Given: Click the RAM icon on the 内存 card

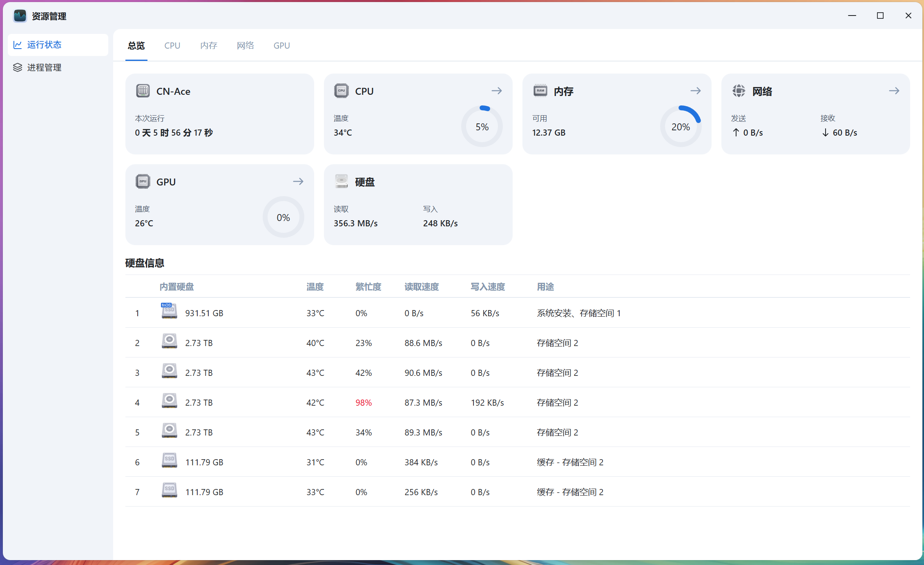Looking at the screenshot, I should click(x=540, y=90).
